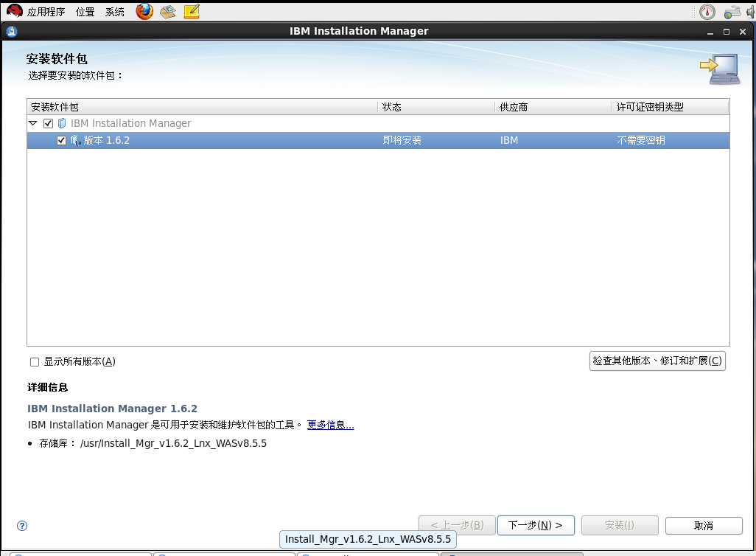Open the 系统 menu

(x=115, y=12)
